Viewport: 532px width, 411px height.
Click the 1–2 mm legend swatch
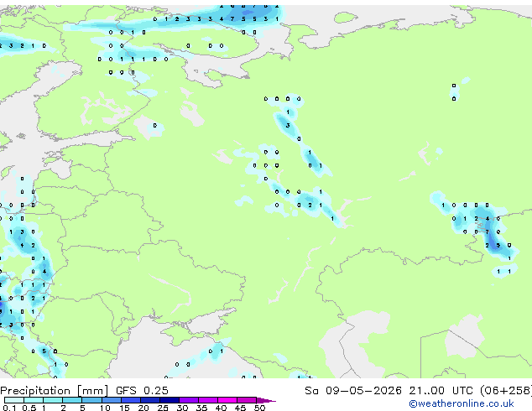click(x=53, y=400)
